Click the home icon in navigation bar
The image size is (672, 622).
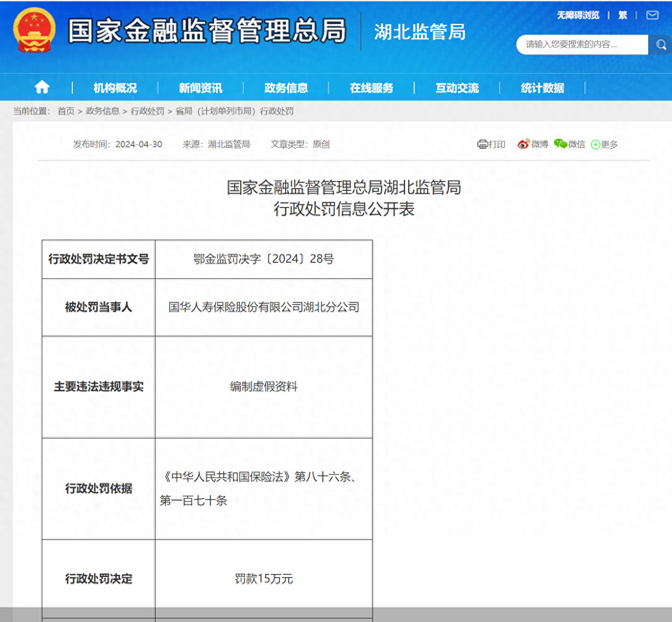tap(42, 87)
